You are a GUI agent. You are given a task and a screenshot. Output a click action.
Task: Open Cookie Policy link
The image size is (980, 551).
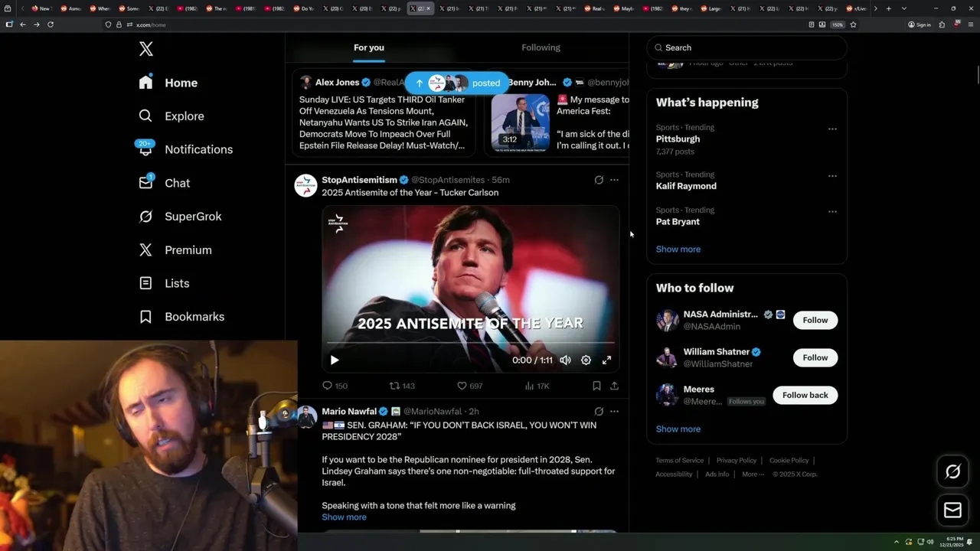[789, 461]
